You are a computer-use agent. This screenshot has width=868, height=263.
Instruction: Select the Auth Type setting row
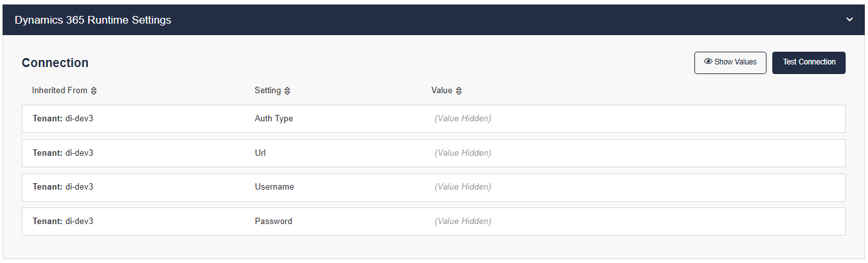pos(274,119)
